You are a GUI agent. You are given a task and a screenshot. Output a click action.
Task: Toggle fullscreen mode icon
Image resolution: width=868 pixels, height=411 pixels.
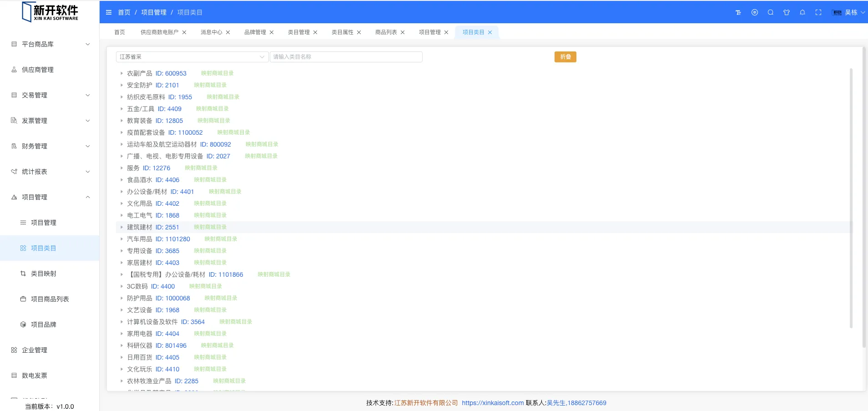pos(818,13)
